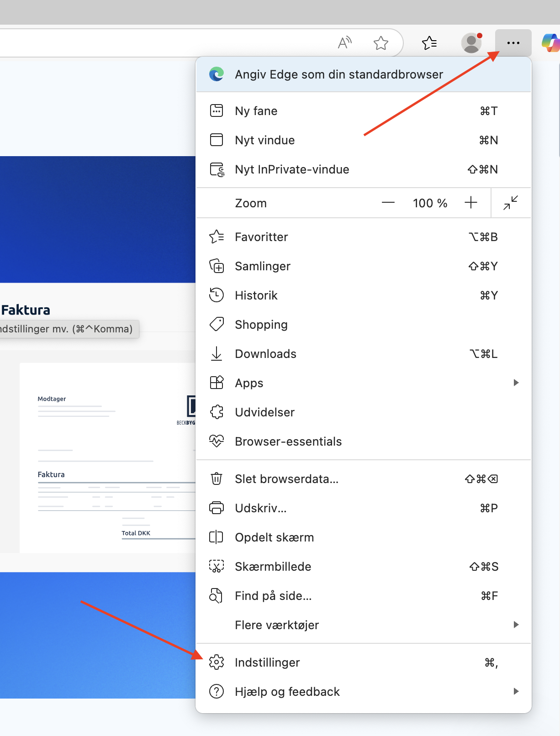Select Nyt vindue menu item

(x=364, y=140)
